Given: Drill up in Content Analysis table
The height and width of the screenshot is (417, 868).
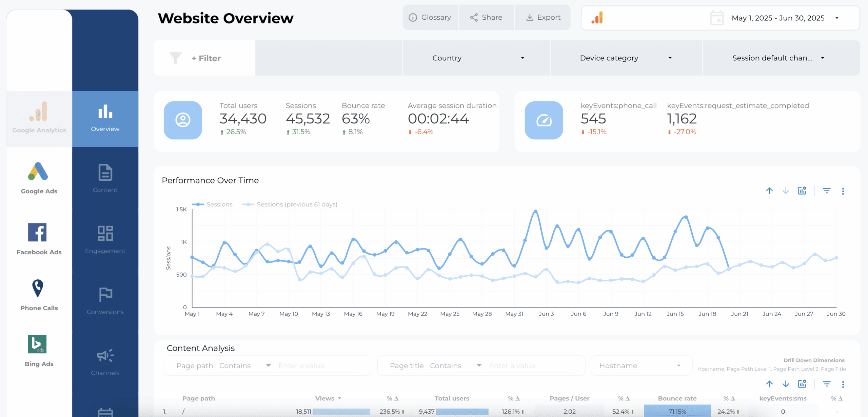Looking at the screenshot, I should coord(769,384).
